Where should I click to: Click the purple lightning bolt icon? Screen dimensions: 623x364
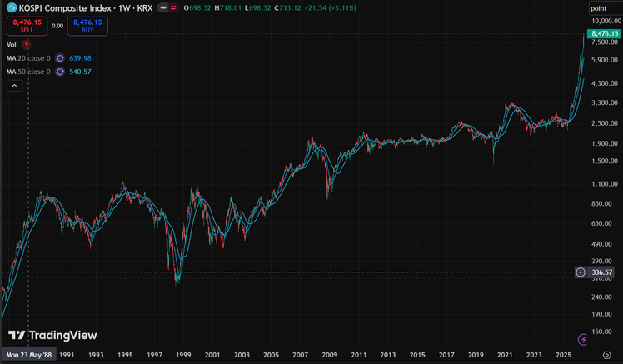[582, 339]
